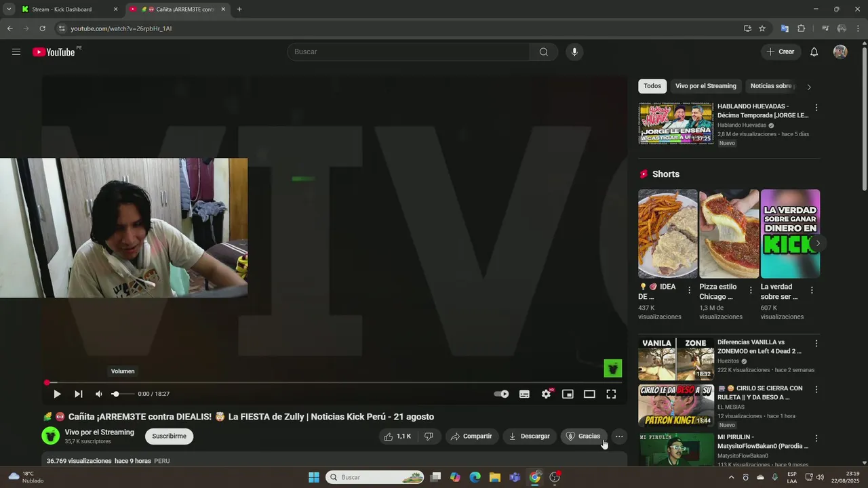The width and height of the screenshot is (868, 488).
Task: Click the Crear button
Action: (781, 52)
